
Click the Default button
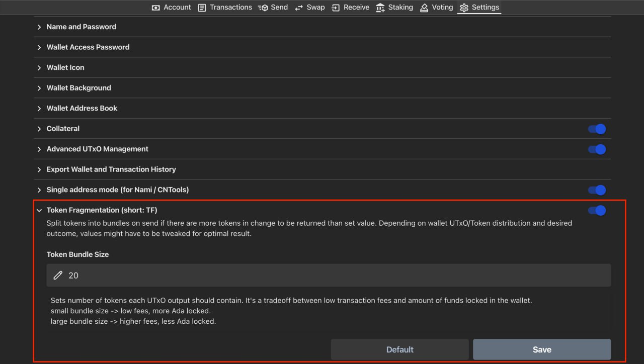[x=399, y=349]
